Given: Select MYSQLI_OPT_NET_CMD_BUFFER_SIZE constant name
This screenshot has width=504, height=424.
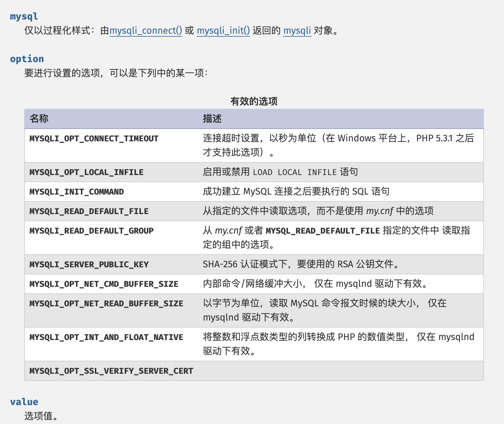Looking at the screenshot, I should coord(104,284).
